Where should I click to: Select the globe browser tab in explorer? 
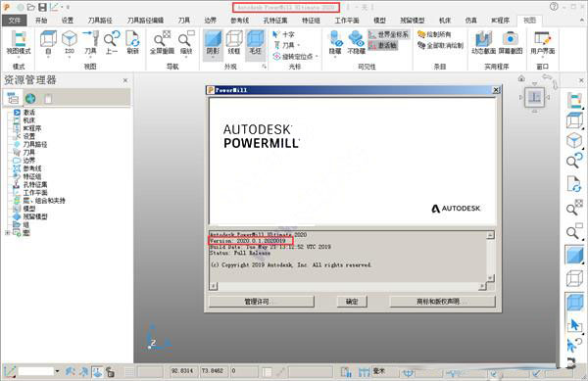click(30, 99)
